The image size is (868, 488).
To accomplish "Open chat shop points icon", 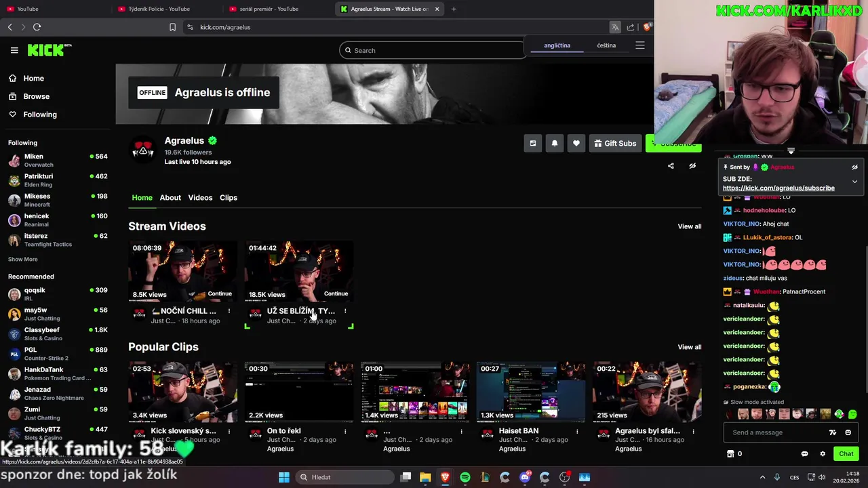I will pyautogui.click(x=730, y=454).
